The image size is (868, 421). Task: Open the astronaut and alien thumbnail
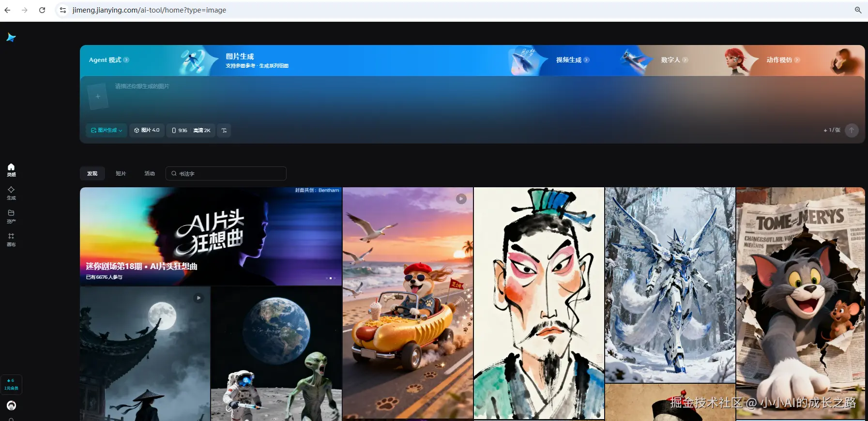[x=276, y=354]
